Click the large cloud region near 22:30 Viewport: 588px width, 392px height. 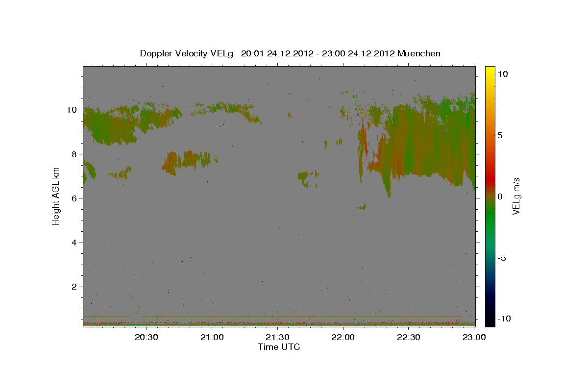coord(426,142)
